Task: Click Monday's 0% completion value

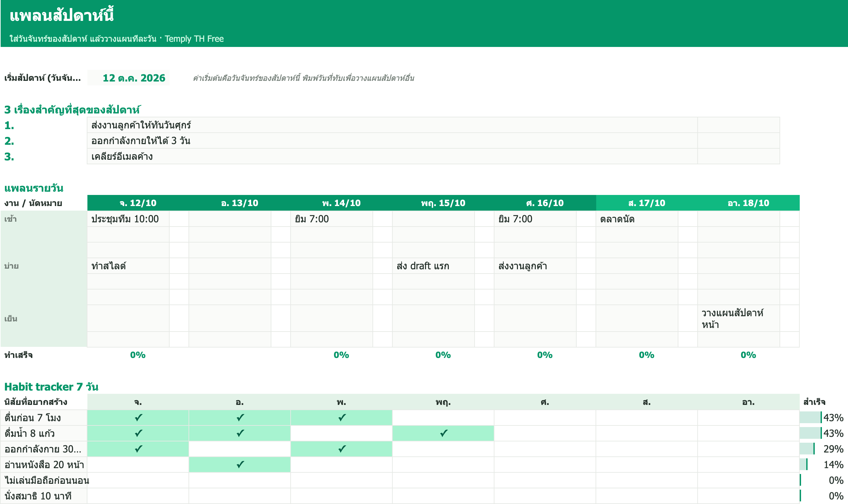Action: [138, 355]
